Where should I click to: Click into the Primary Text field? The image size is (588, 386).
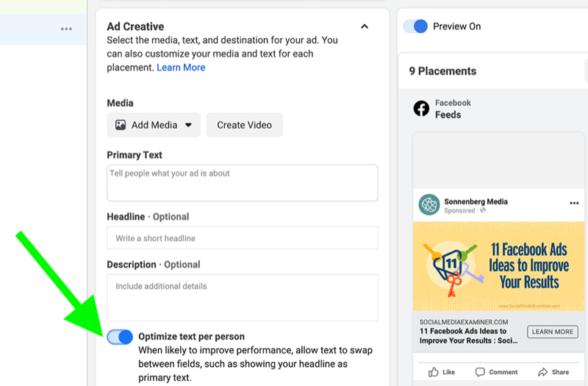243,182
